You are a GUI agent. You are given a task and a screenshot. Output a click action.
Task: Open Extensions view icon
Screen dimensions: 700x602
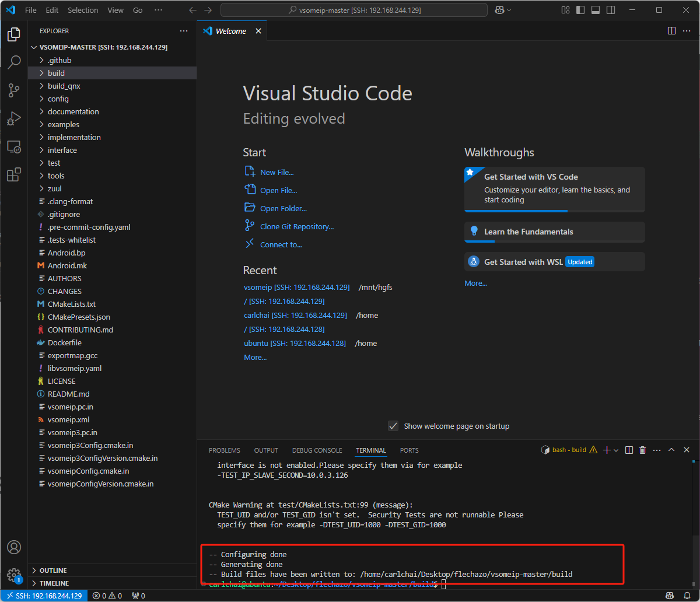pos(14,174)
